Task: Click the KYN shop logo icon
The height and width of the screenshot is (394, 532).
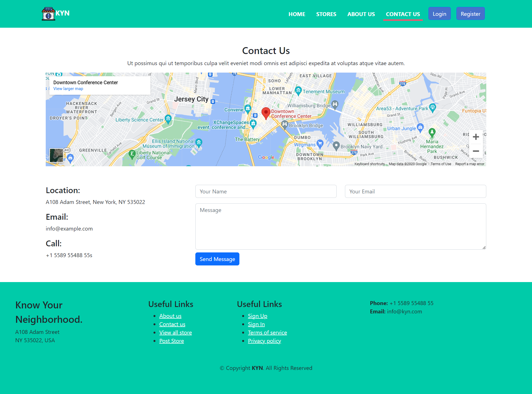Action: coord(48,14)
